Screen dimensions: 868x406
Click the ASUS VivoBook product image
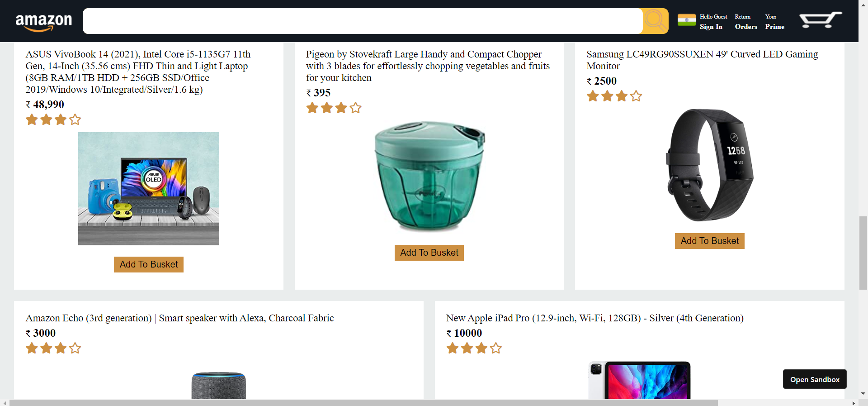148,188
